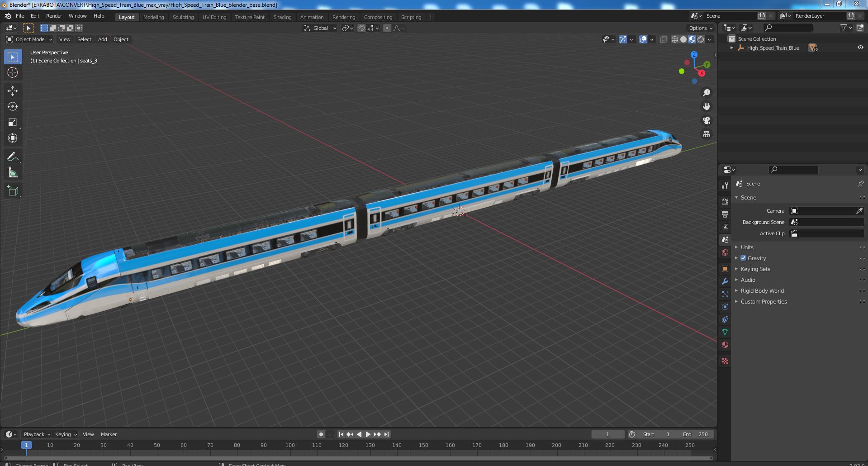Open the Material properties tab
Screen dimensions: 868x466
point(725,345)
